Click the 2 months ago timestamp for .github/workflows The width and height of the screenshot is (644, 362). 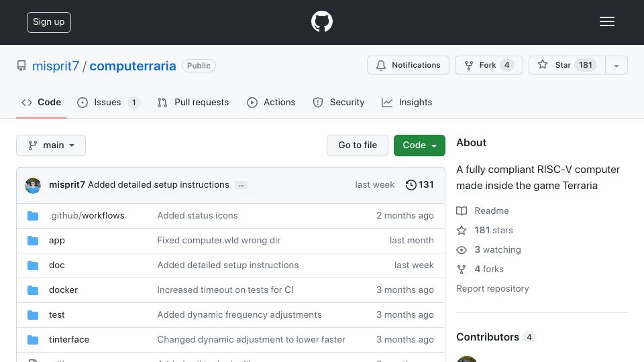click(405, 215)
